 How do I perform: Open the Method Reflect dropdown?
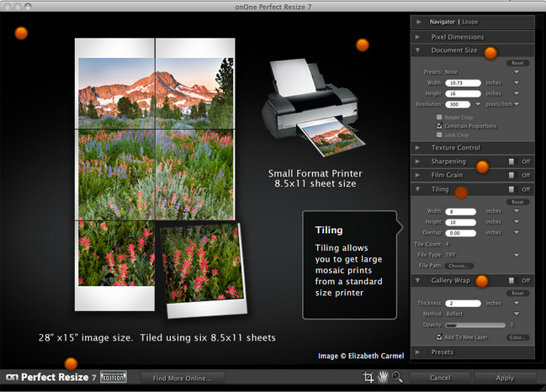click(517, 314)
